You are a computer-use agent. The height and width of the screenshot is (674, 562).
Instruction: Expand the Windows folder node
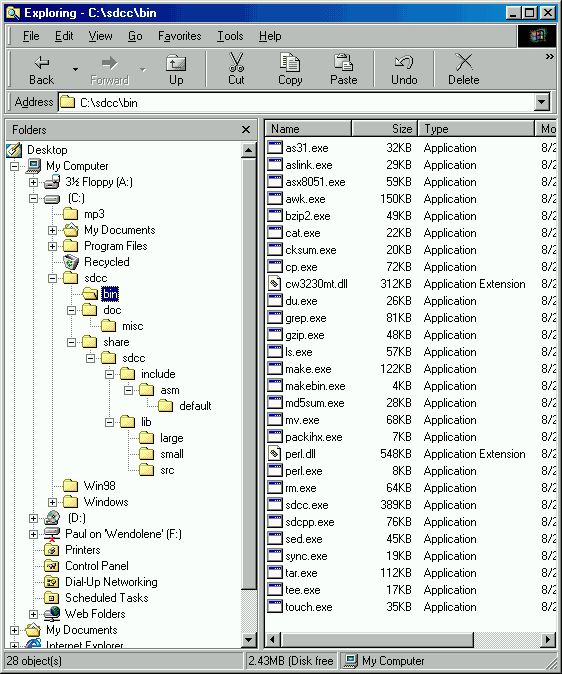click(x=52, y=502)
